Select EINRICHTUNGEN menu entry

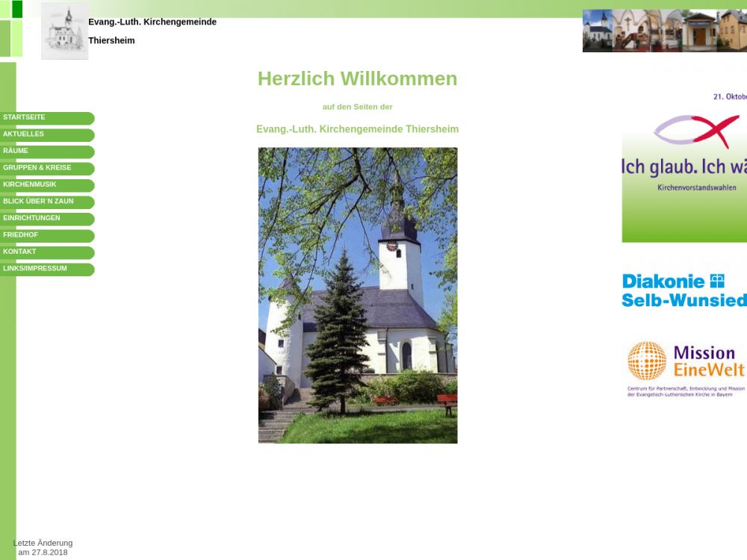46,219
